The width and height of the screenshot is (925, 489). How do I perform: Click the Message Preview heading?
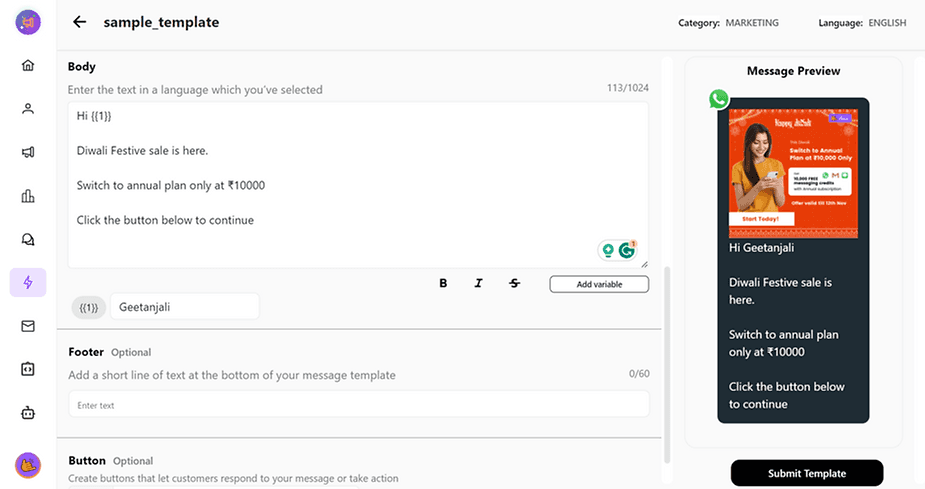point(793,71)
